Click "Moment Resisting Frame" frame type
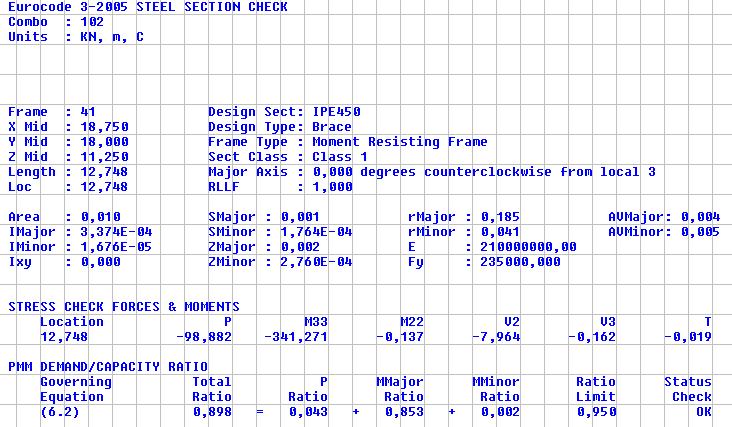The image size is (732, 427). pyautogui.click(x=400, y=142)
